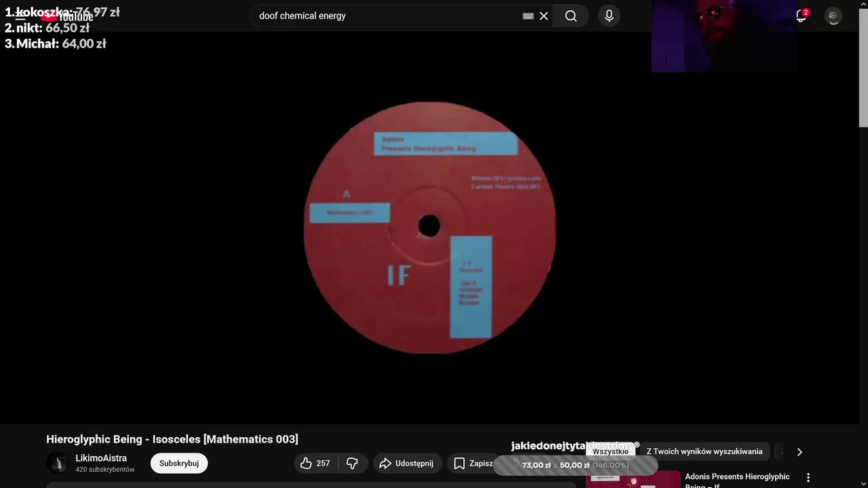Save video with Zapisz button
This screenshot has width=868, height=488.
click(x=473, y=463)
